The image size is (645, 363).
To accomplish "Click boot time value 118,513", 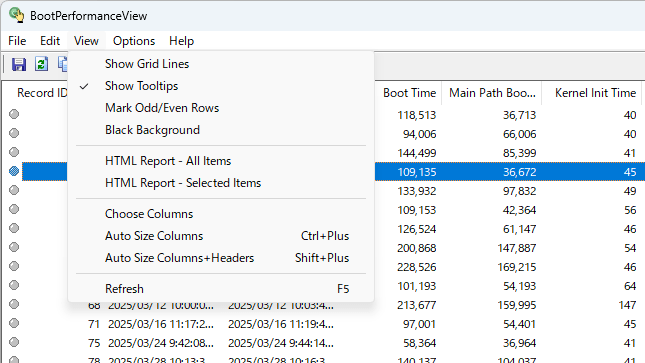I will 416,115.
